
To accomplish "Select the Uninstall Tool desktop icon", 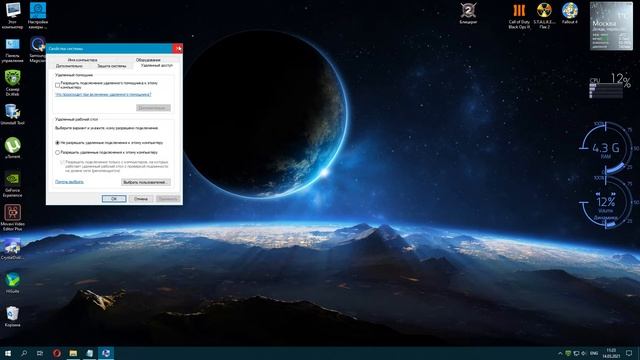I will point(12,115).
